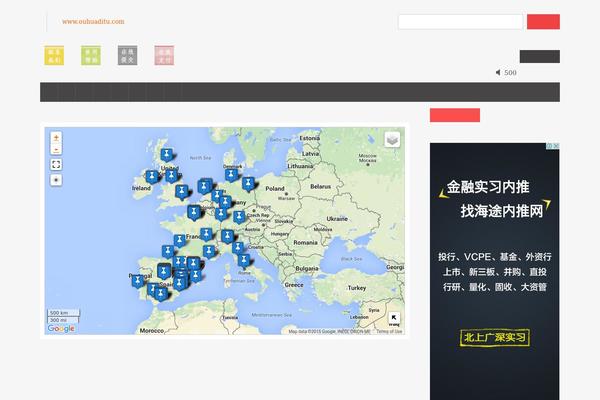600x400 pixels.
Task: Select the map pin left of the Poland label
Action: click(x=248, y=183)
